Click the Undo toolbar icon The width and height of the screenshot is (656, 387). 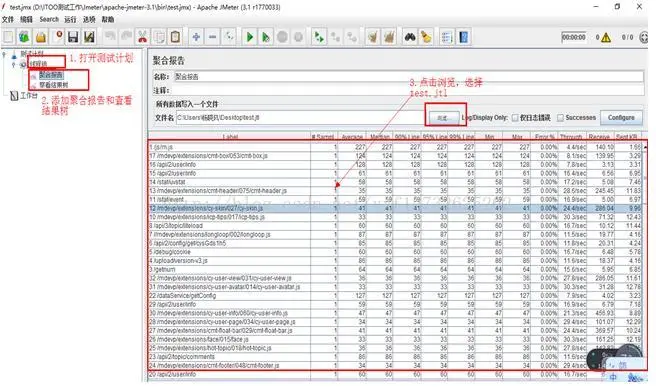(x=110, y=37)
